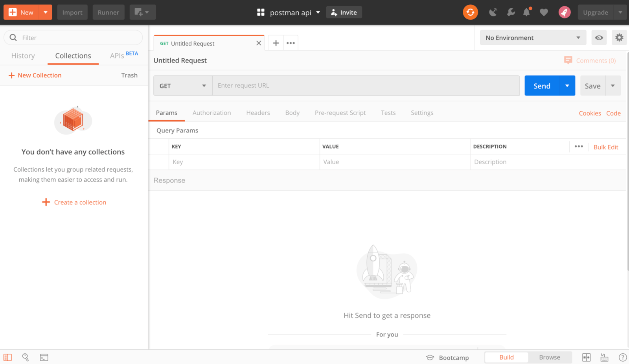Open the Authorization tab
This screenshot has width=629, height=364.
pos(212,112)
